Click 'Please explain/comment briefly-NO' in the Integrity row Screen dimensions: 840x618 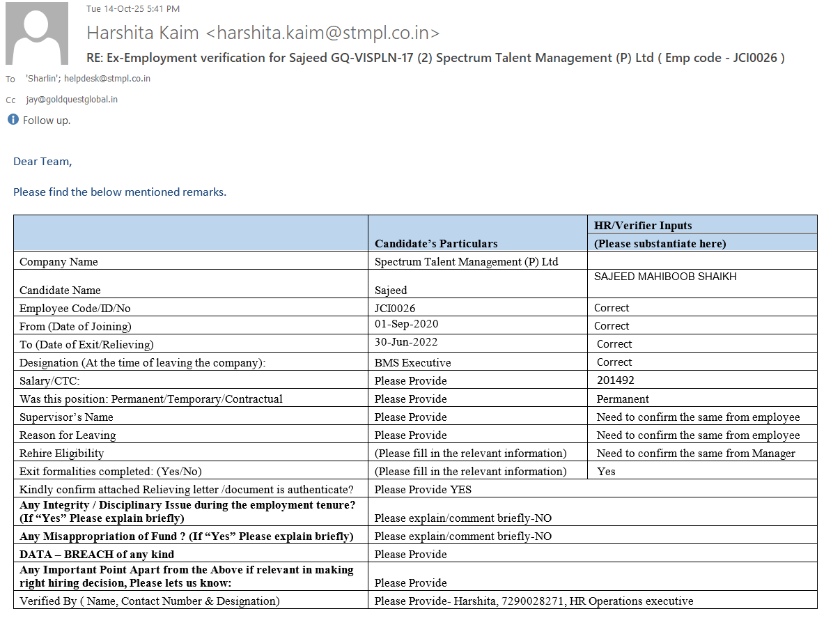(x=463, y=518)
